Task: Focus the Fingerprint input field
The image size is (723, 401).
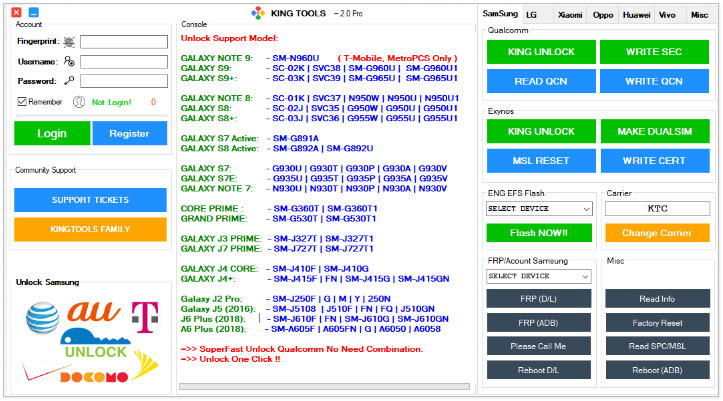Action: [124, 42]
